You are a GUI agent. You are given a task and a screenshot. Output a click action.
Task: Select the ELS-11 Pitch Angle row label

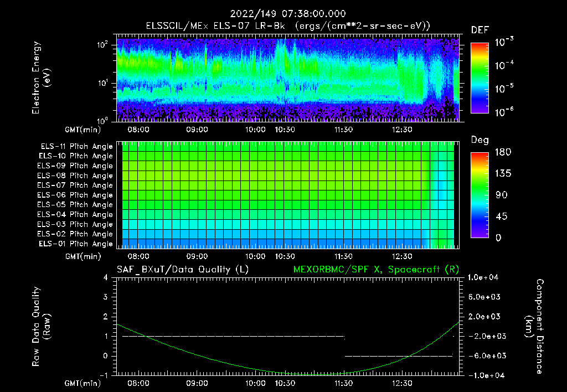coord(76,147)
